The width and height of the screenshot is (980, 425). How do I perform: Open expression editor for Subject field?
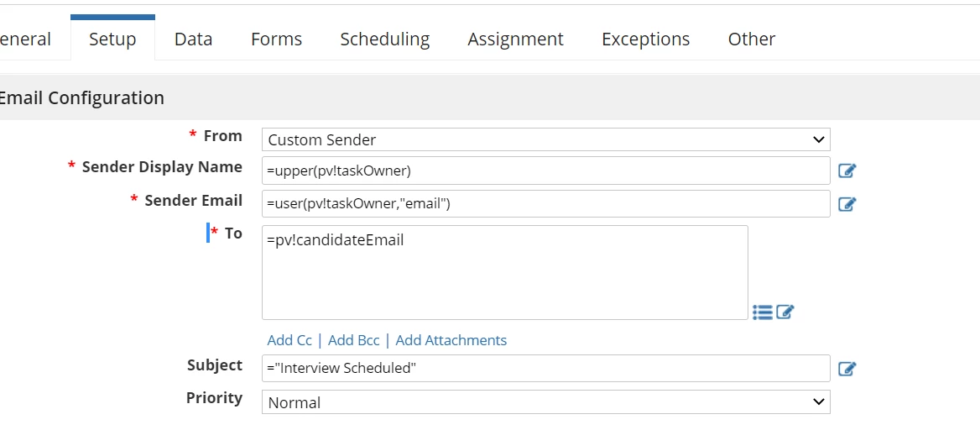tap(847, 370)
